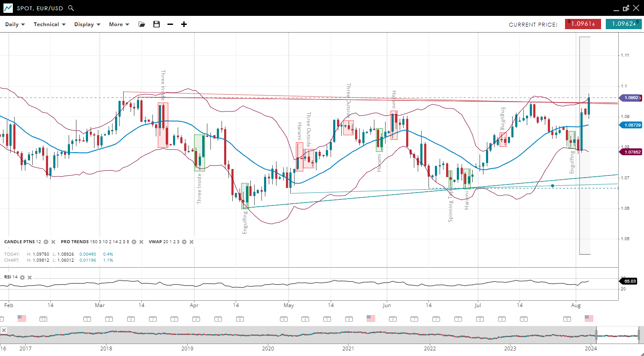Open RSI indicator settings gear

pyautogui.click(x=22, y=277)
